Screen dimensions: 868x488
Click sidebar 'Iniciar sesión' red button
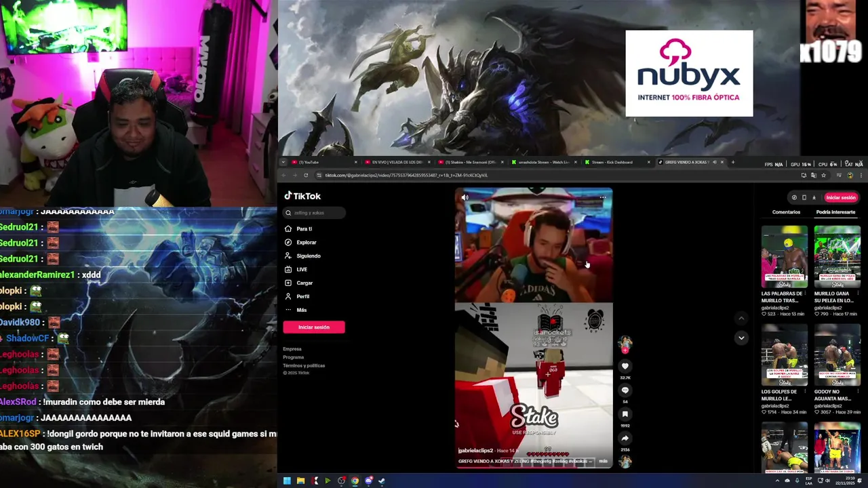(314, 327)
